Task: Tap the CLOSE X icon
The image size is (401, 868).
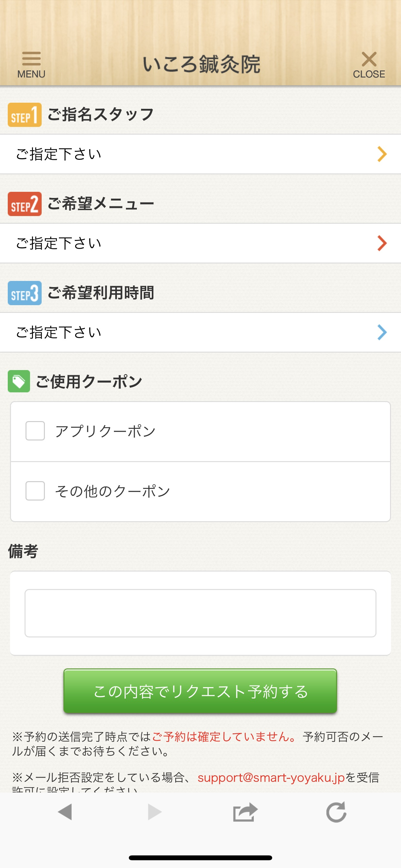Action: tap(369, 59)
